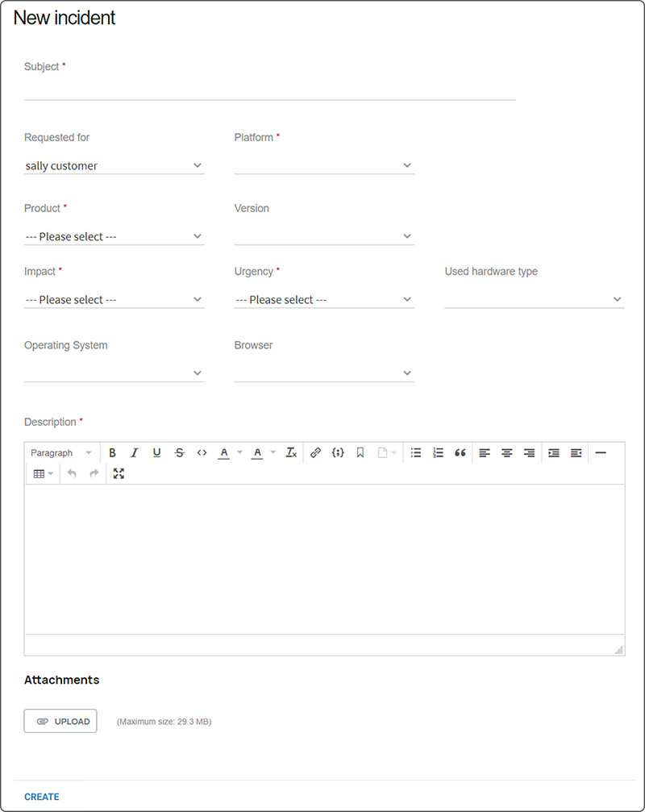Screen dimensions: 645x812
Task: Align text left
Action: point(485,452)
